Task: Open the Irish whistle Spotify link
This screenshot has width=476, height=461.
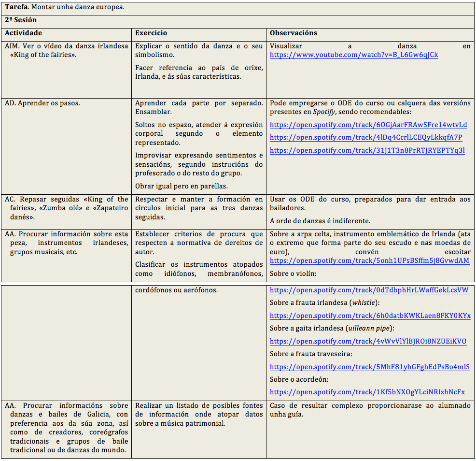Action: (370, 316)
